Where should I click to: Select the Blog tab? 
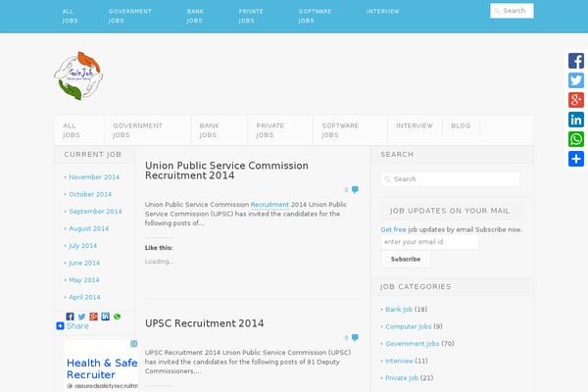click(x=461, y=126)
